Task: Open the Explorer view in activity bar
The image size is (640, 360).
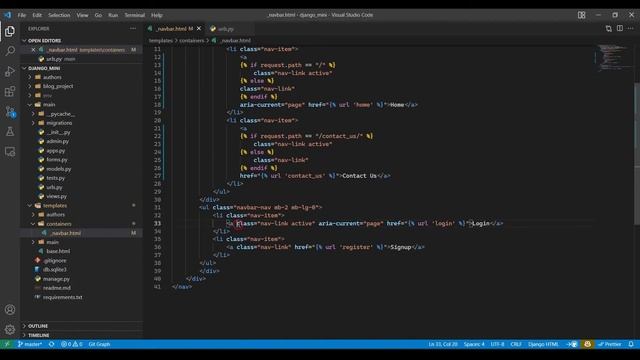Action: pyautogui.click(x=10, y=31)
